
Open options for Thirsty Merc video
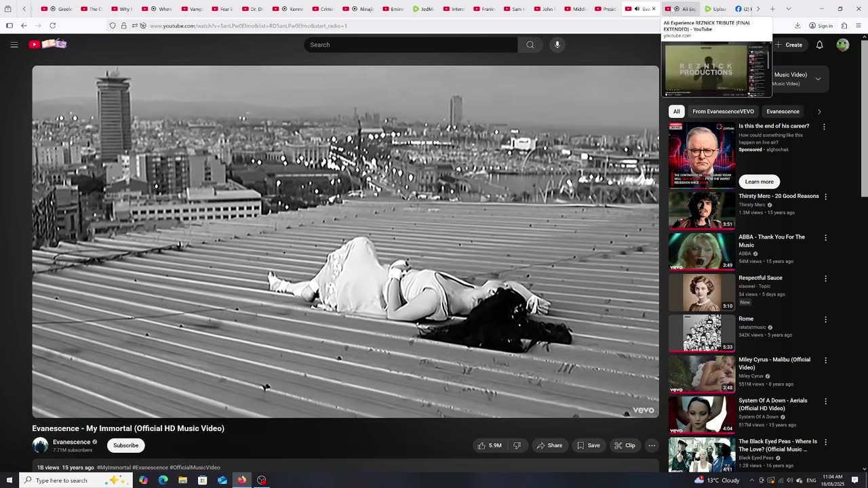click(825, 197)
